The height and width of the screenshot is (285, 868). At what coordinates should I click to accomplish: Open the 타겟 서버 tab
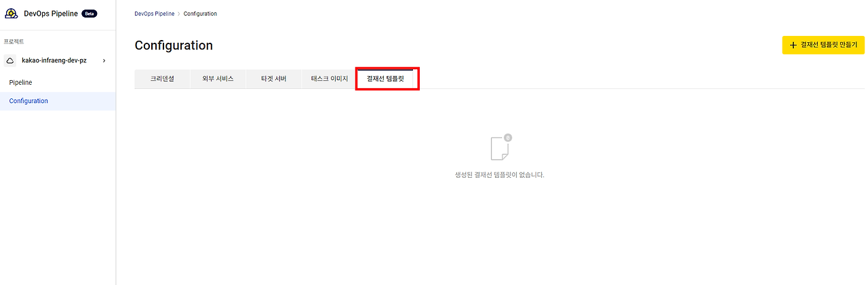pos(273,79)
